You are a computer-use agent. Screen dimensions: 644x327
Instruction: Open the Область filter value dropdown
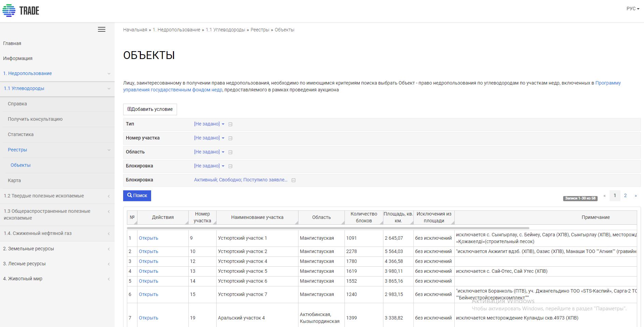pyautogui.click(x=209, y=152)
